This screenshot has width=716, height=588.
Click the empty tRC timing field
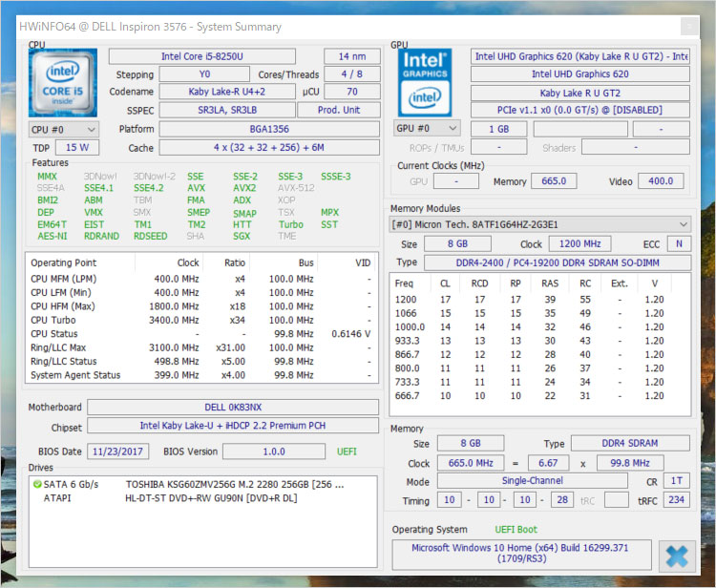click(x=617, y=500)
